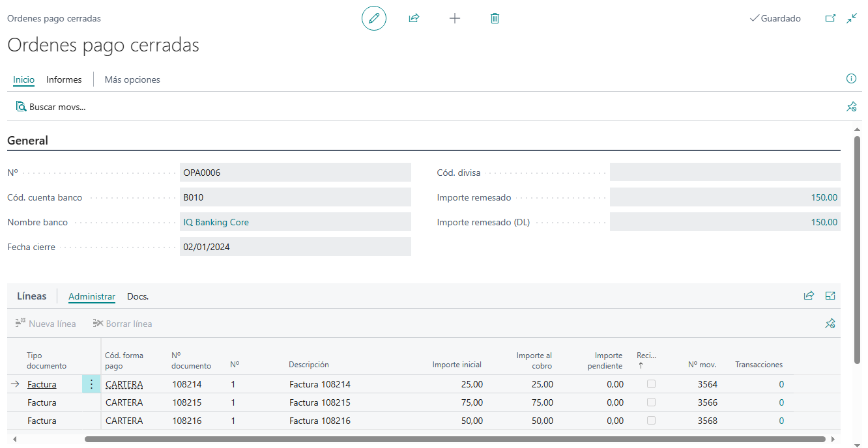Open the three-dot row options menu
This screenshot has height=448, width=868.
[x=91, y=384]
